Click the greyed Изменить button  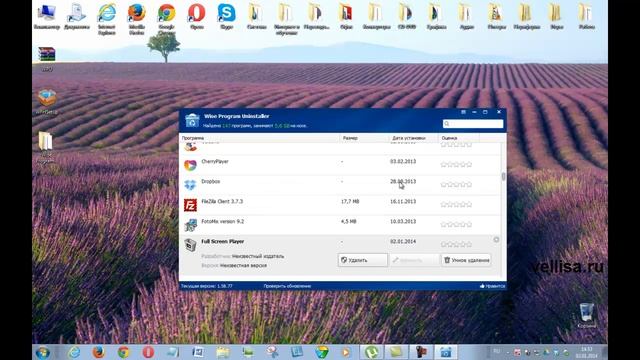(x=414, y=260)
